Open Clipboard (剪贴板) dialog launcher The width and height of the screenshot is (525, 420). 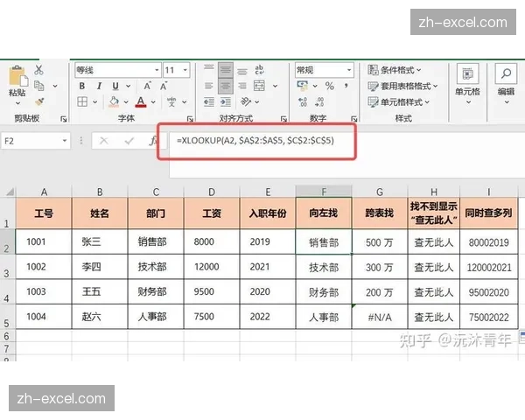coord(64,119)
